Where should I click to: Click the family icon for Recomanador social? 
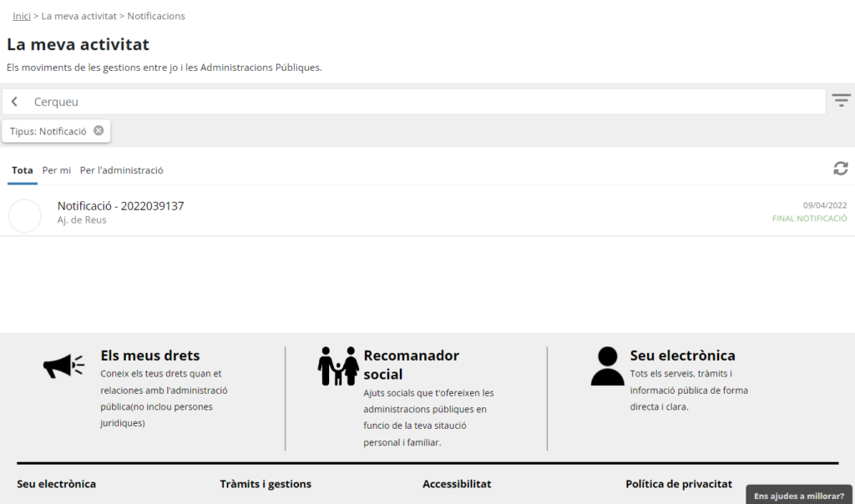(x=338, y=366)
